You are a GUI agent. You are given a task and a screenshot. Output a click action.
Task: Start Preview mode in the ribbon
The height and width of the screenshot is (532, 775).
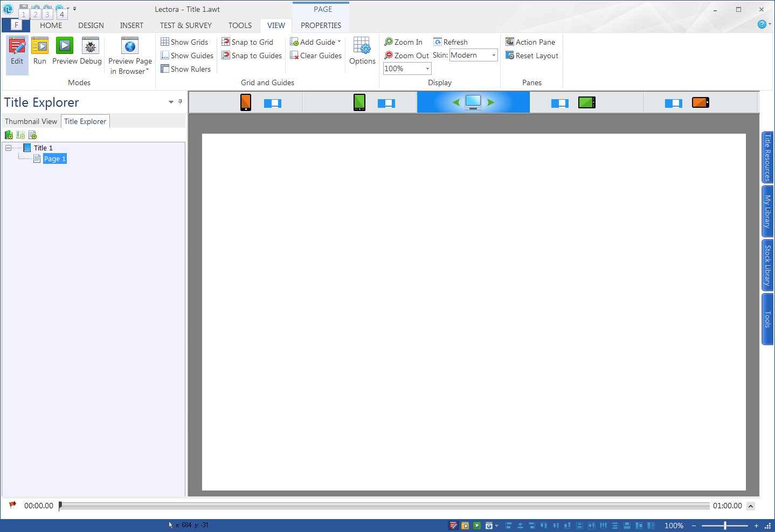65,52
